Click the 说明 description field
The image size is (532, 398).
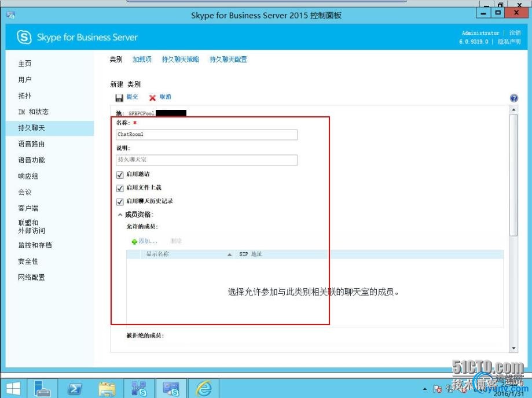pos(207,160)
